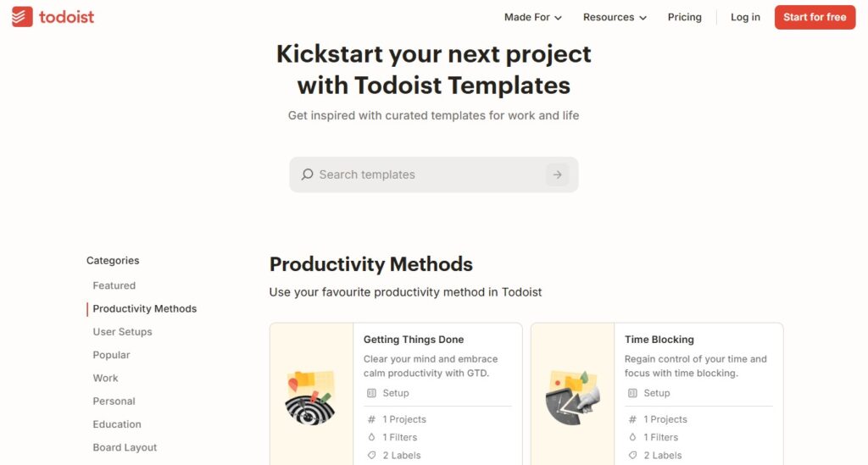
Task: Select the User Setups category
Action: coord(122,332)
